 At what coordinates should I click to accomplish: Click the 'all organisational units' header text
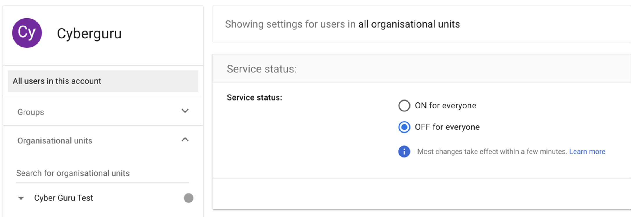(409, 24)
